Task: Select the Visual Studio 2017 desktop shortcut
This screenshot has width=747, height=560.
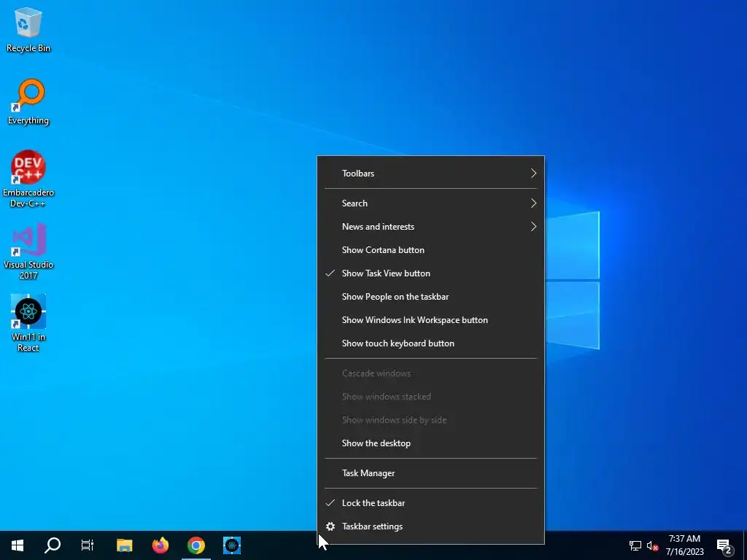Action: [x=28, y=252]
